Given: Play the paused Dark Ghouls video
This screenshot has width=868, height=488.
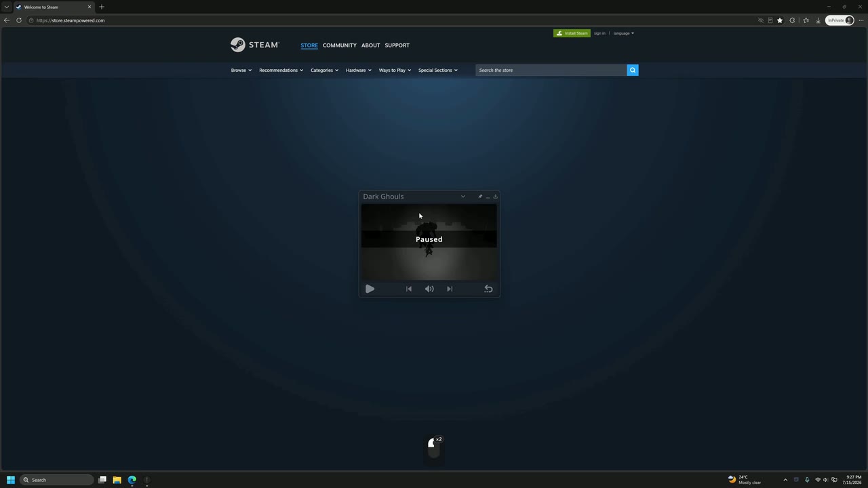Looking at the screenshot, I should [370, 289].
